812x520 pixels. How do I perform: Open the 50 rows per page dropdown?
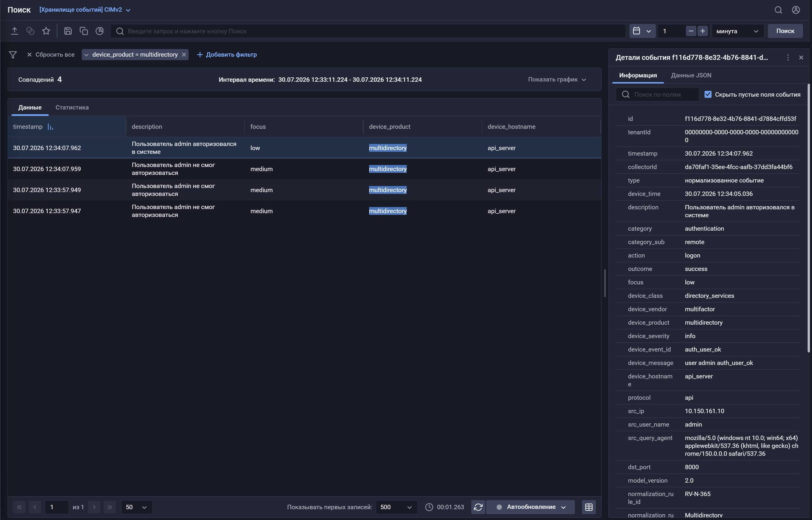(x=137, y=507)
